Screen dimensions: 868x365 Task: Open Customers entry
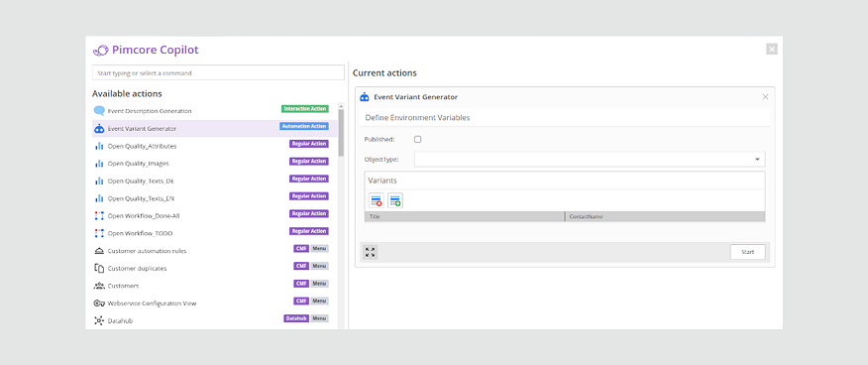coord(215,286)
